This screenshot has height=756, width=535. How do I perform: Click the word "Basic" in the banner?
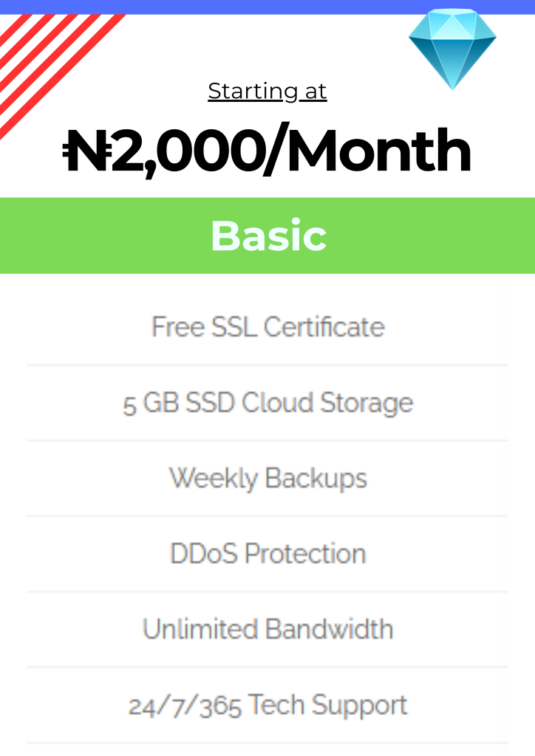click(268, 236)
